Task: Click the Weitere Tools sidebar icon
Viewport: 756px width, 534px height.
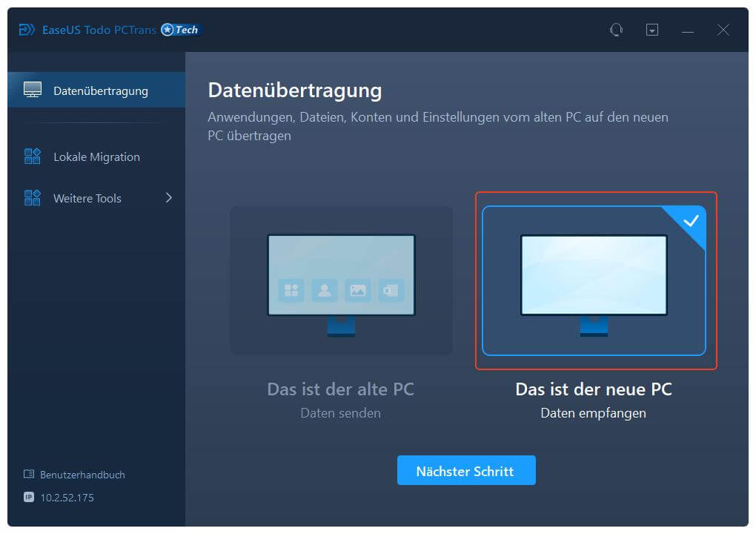Action: point(33,198)
